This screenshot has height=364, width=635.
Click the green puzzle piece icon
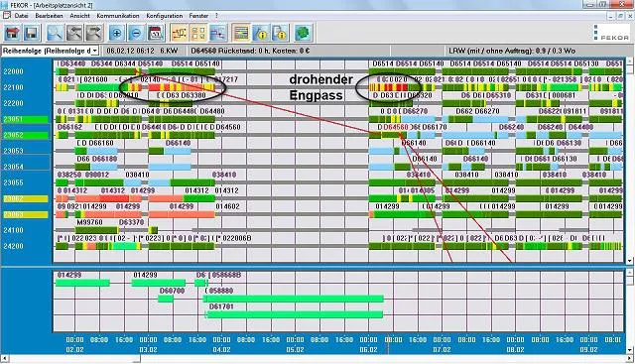tap(303, 33)
